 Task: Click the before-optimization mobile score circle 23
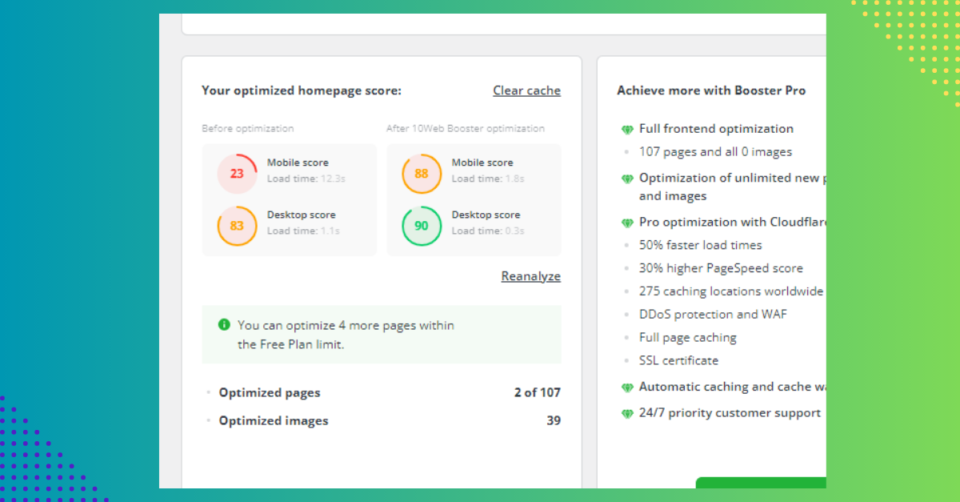(x=237, y=173)
